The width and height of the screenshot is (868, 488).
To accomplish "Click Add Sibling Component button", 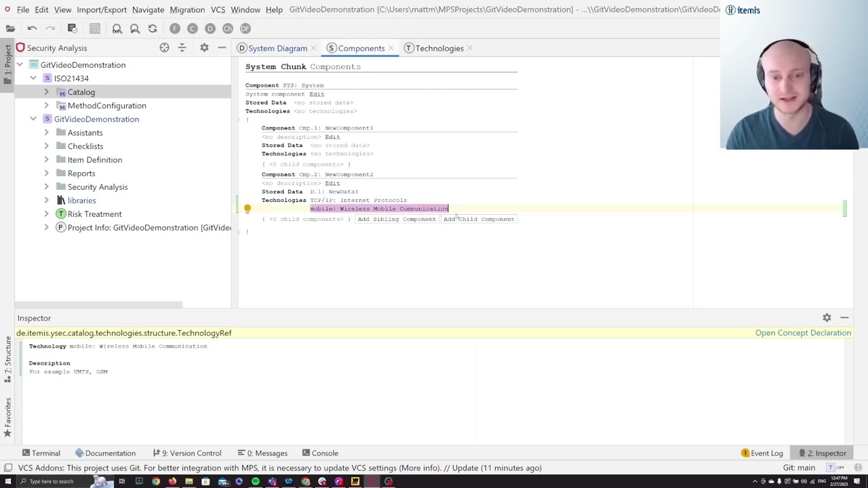I will click(x=397, y=219).
